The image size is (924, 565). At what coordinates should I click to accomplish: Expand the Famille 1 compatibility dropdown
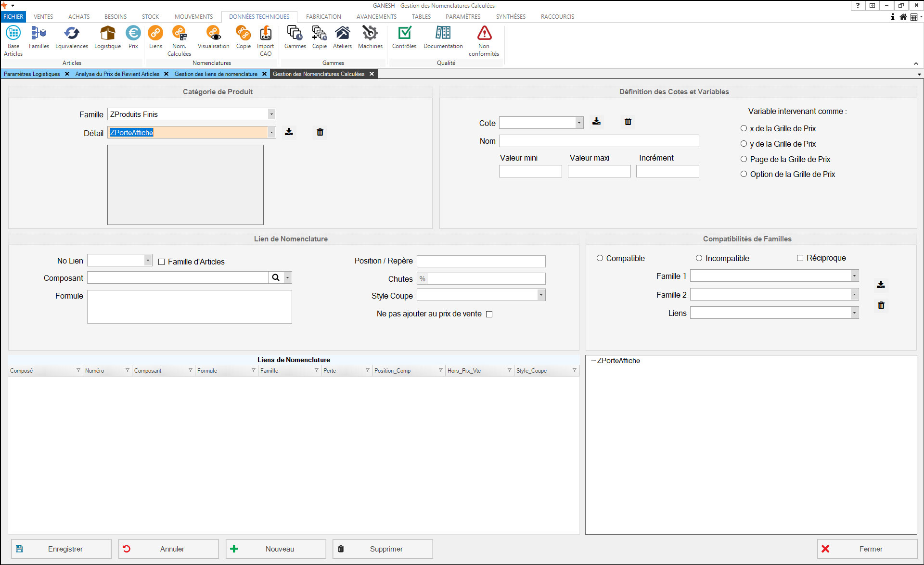pos(854,276)
